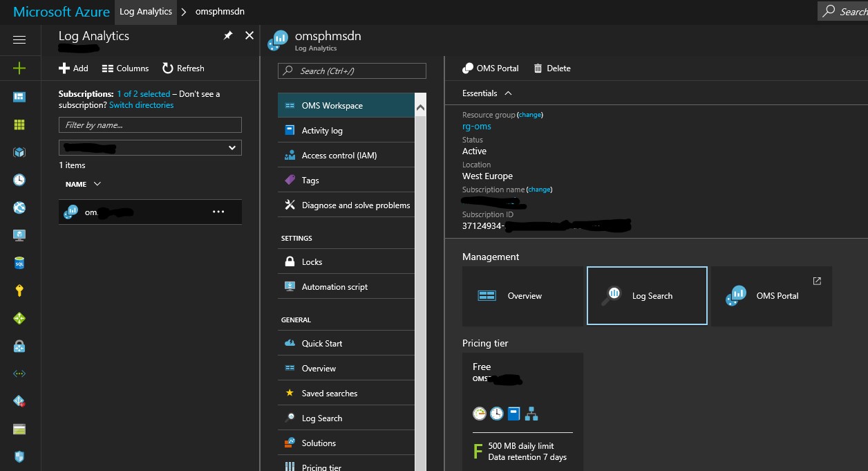The height and width of the screenshot is (471, 868).
Task: Open the Log Search management tile
Action: click(x=647, y=295)
